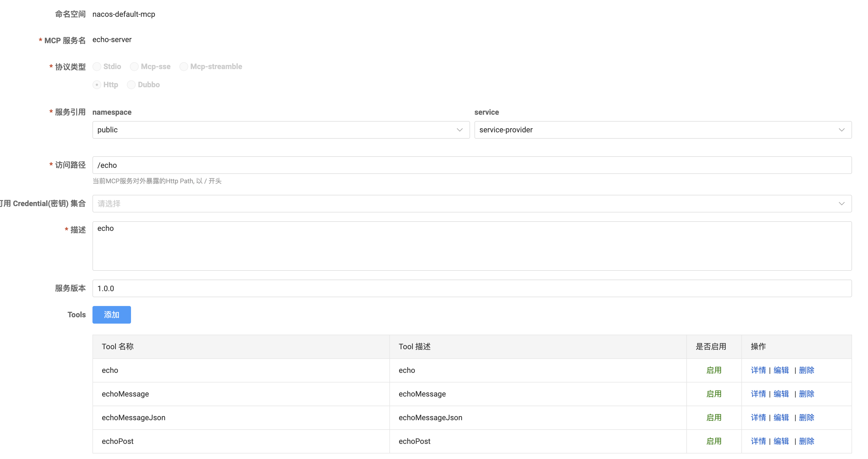868x459 pixels.
Task: Select the Dubbo protocol radio button
Action: pos(131,84)
